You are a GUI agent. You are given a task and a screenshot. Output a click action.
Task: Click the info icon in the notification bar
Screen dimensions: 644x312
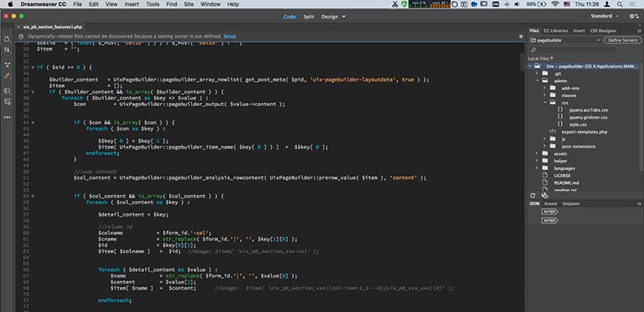[x=21, y=36]
